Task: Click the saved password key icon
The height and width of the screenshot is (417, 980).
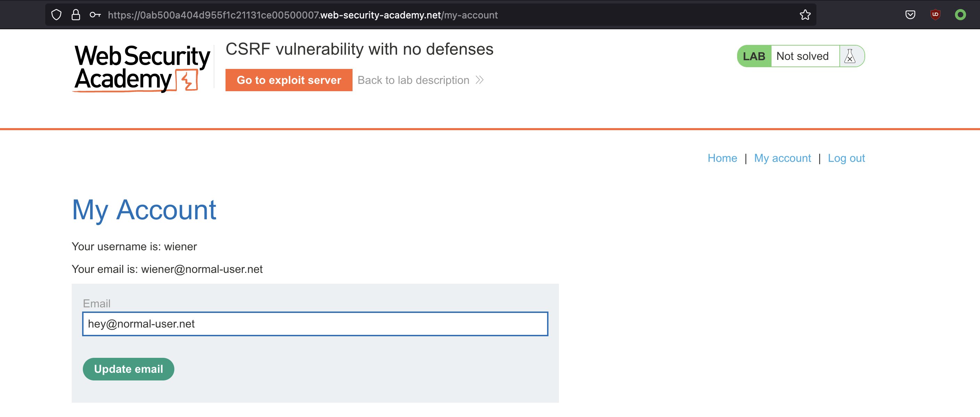Action: pos(95,15)
